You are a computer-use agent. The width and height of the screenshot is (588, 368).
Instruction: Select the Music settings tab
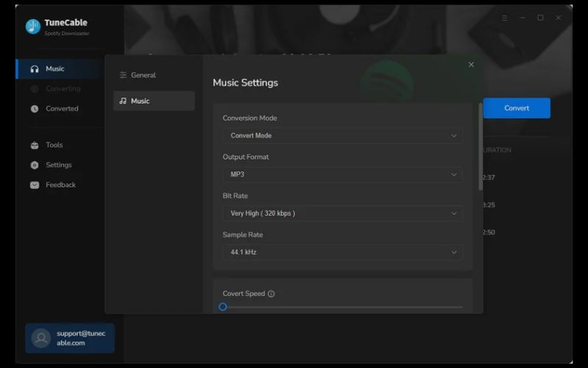pyautogui.click(x=154, y=101)
